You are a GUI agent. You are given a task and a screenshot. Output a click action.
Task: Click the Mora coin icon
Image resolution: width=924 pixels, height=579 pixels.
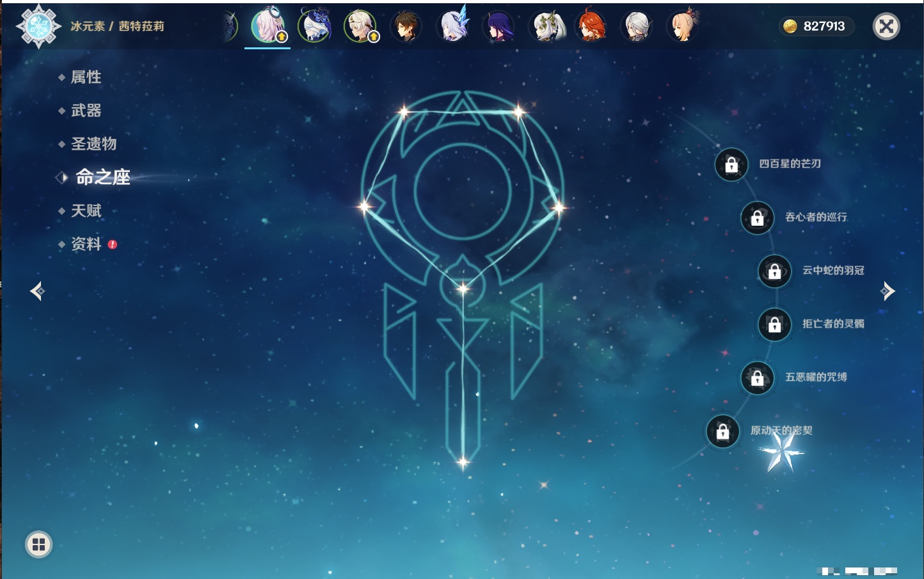coord(790,26)
